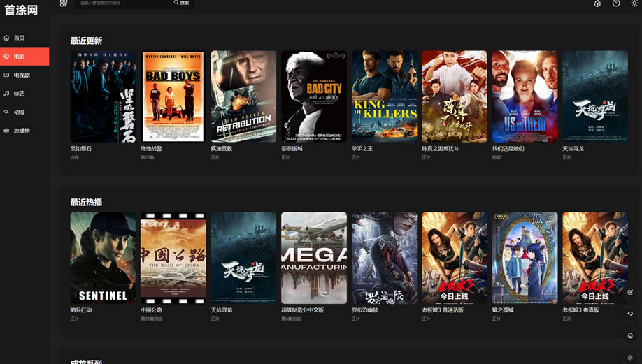Open the 天坑寻龙 poster under 最近热播
Image resolution: width=642 pixels, height=364 pixels.
[243, 258]
